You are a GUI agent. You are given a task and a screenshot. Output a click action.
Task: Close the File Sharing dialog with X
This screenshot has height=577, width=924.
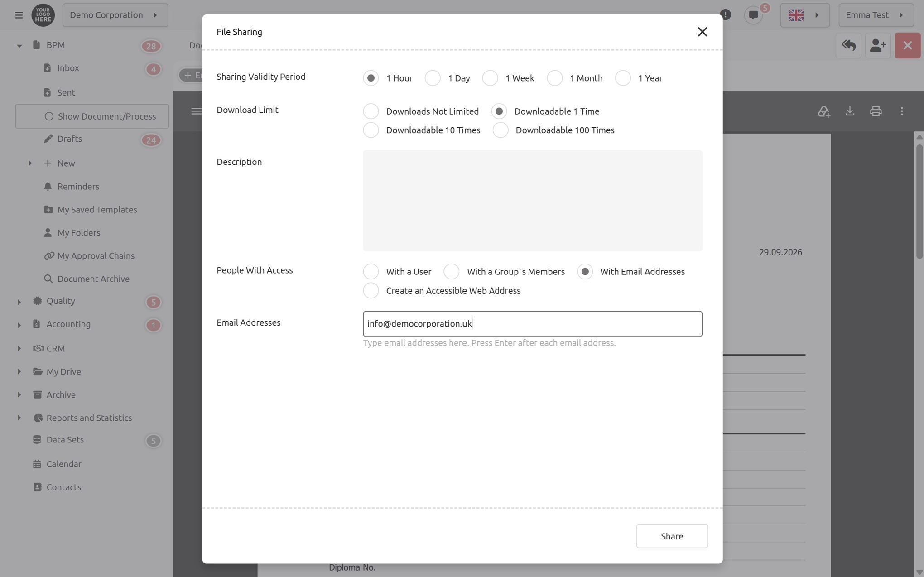click(x=702, y=32)
